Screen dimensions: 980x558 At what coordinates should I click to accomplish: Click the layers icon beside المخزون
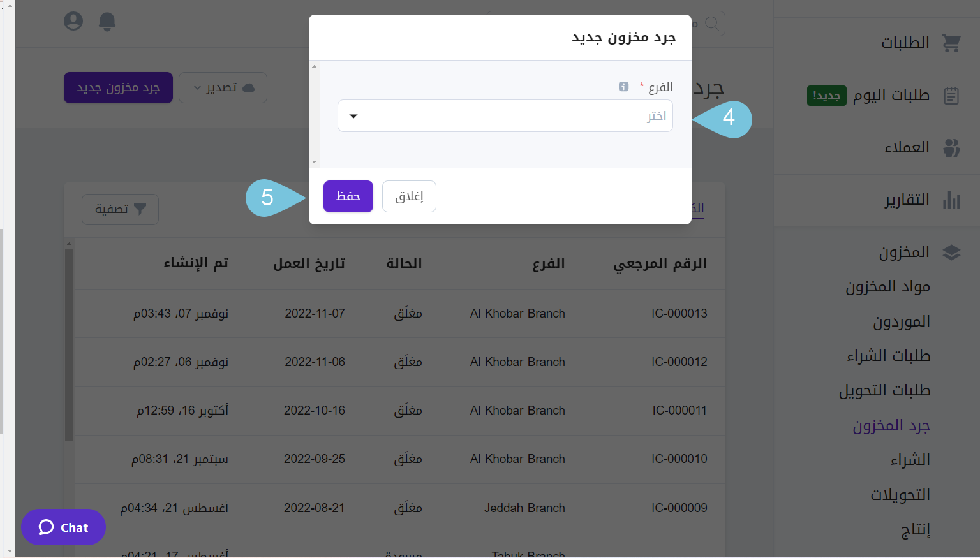pyautogui.click(x=952, y=252)
